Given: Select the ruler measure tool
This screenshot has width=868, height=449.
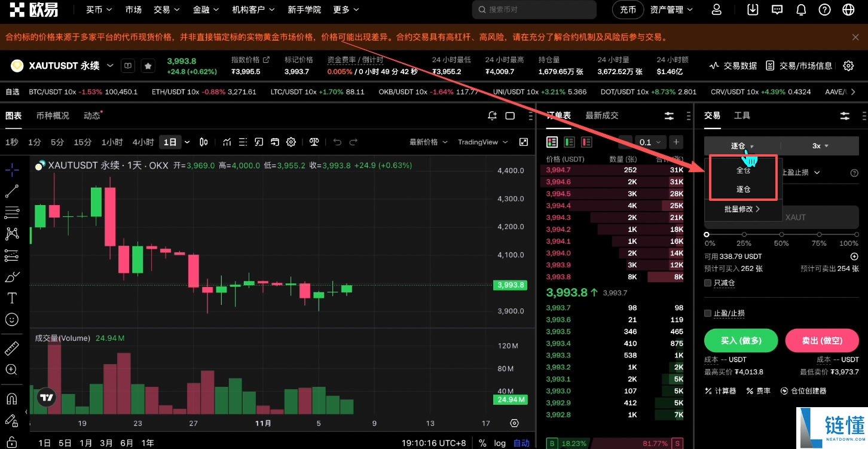Looking at the screenshot, I should [x=12, y=348].
